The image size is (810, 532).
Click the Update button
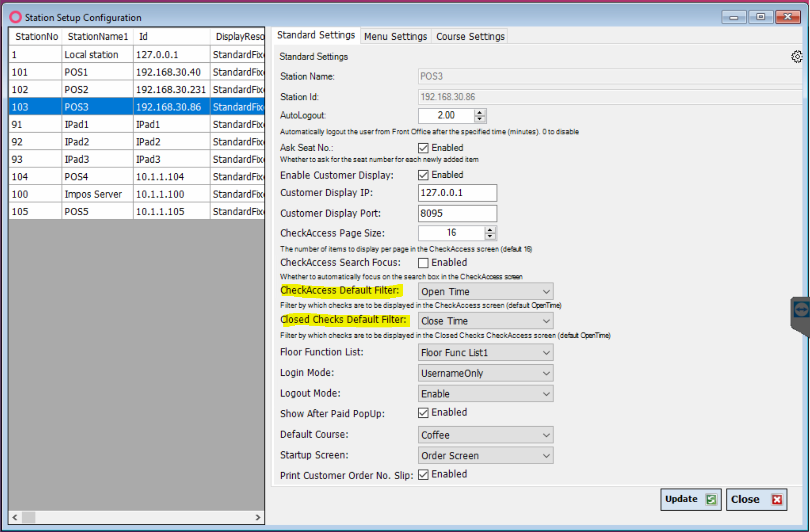click(691, 499)
